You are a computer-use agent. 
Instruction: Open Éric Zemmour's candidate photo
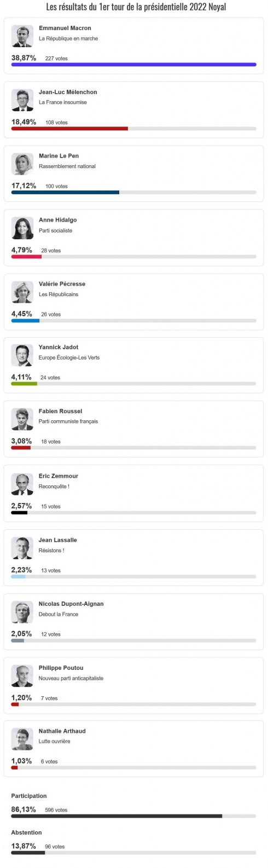pos(22,484)
